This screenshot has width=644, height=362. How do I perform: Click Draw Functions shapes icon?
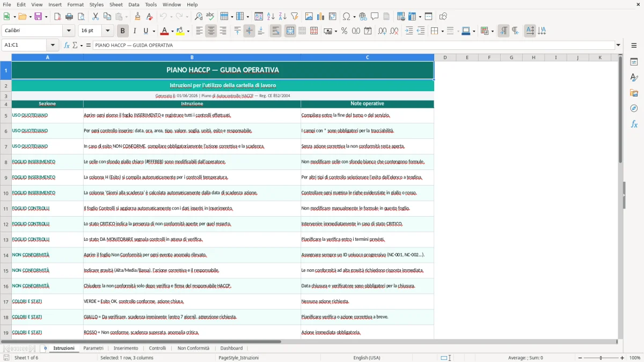coord(443,17)
